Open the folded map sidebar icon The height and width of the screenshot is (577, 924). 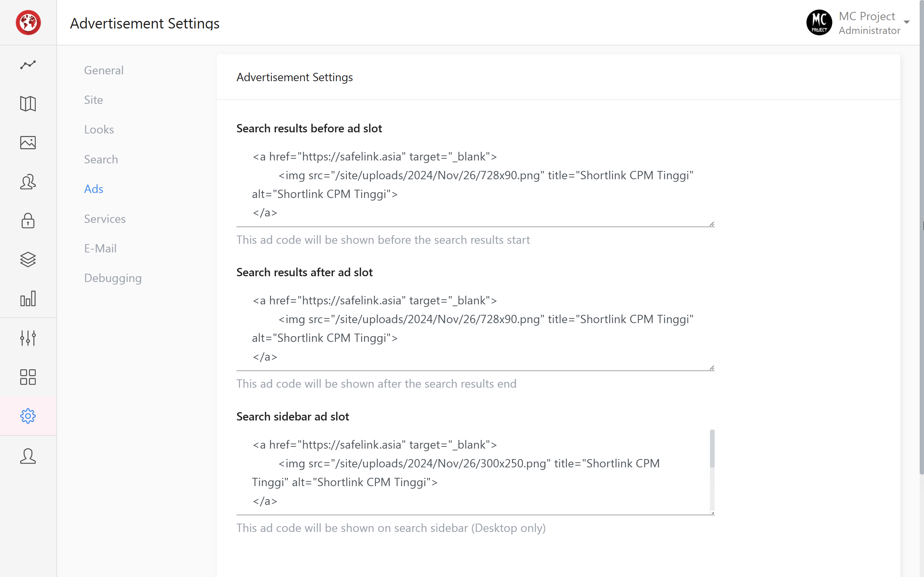[x=28, y=104]
